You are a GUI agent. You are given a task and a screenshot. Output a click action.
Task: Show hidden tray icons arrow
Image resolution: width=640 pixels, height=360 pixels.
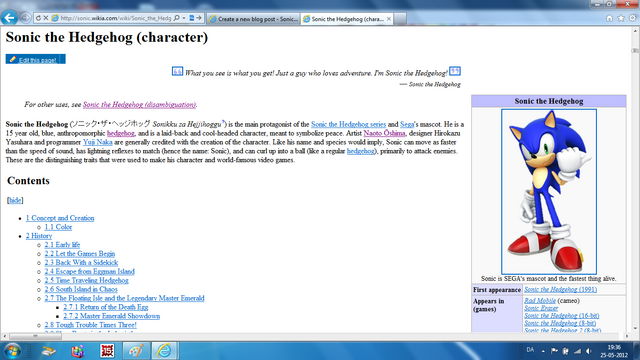tap(543, 351)
